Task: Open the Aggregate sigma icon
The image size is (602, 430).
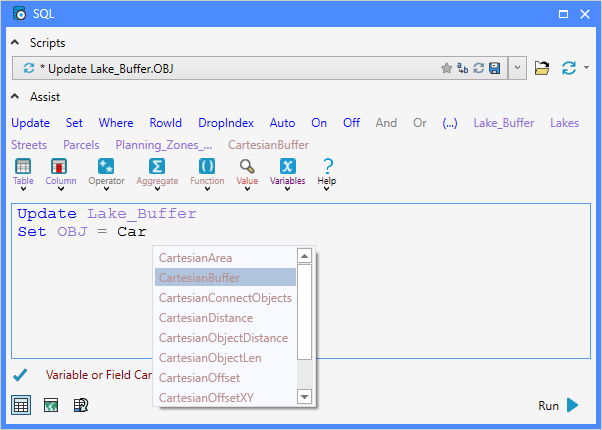Action: (x=157, y=167)
